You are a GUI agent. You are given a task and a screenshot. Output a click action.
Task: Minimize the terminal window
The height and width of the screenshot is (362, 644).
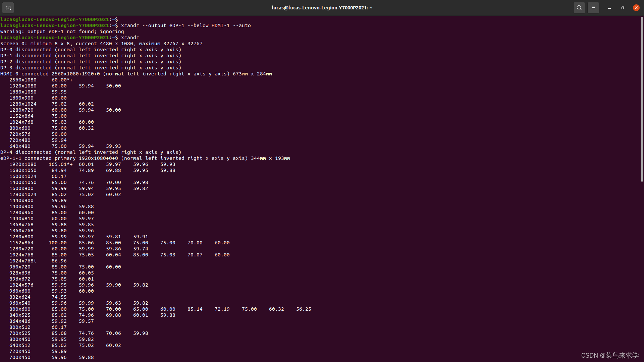[x=609, y=8]
